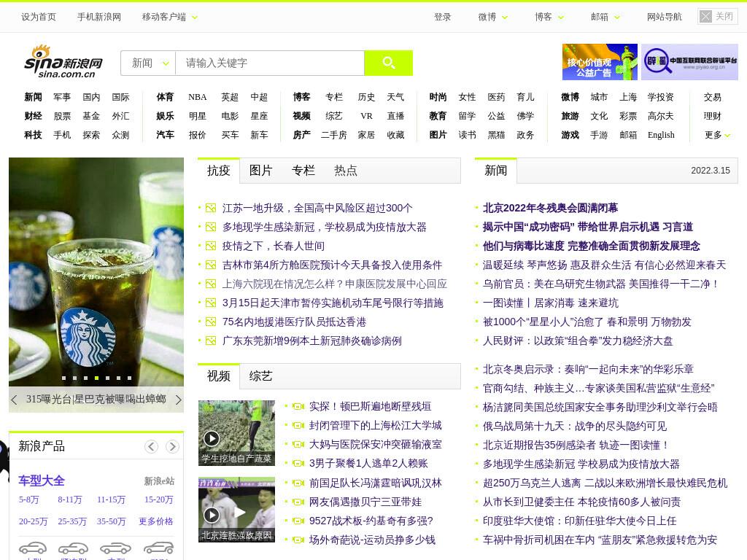Image resolution: width=747 pixels, height=560 pixels.
Task: Open the NBA navigation link
Action: 197,97
